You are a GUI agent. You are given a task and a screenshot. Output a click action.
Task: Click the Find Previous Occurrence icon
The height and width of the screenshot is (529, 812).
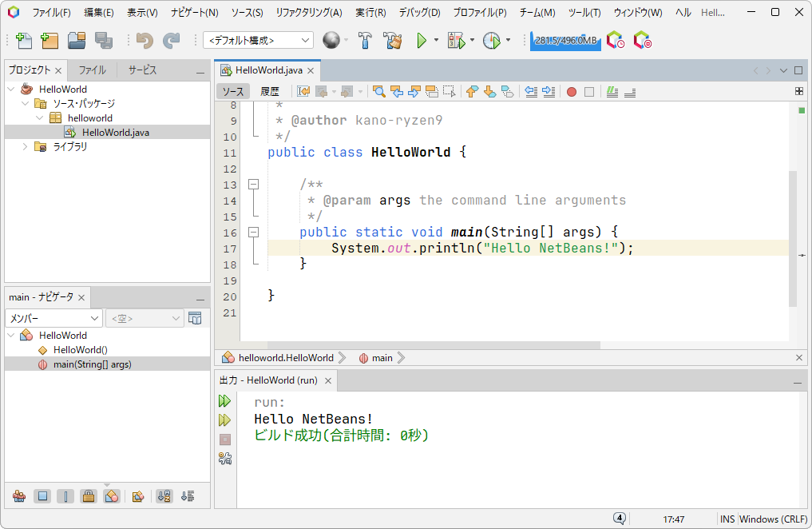pos(397,92)
